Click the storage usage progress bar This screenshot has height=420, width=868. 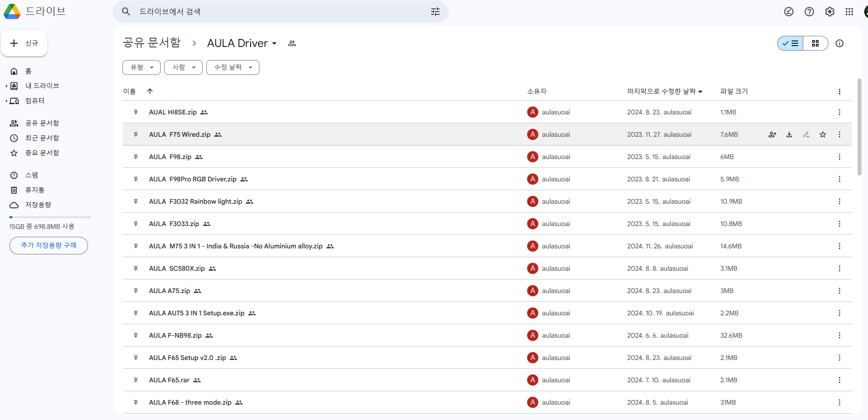tap(50, 217)
